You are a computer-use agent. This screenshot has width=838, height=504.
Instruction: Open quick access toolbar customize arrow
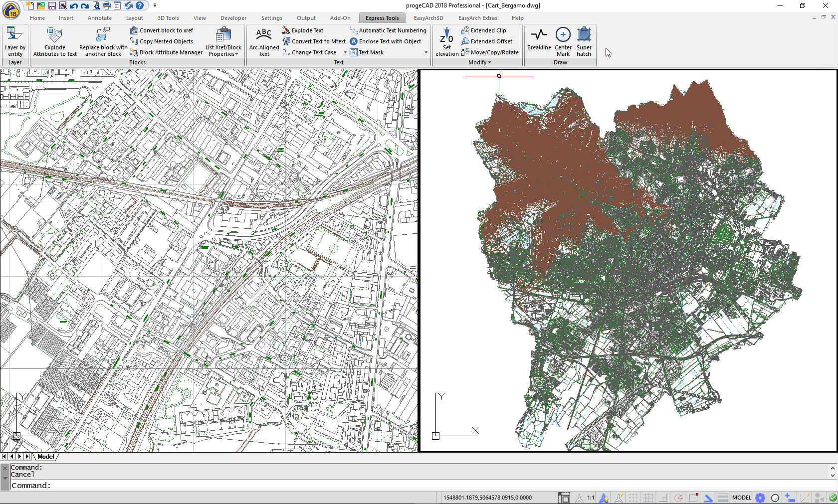click(155, 5)
